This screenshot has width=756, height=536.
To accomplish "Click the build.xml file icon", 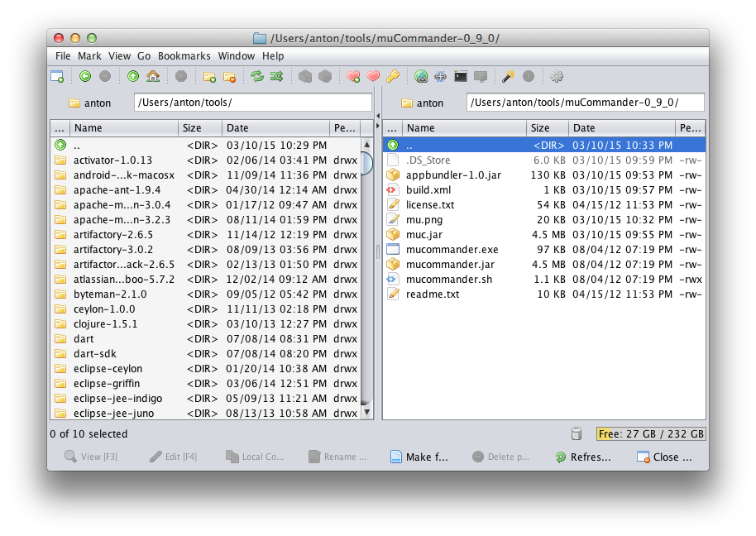I will point(392,190).
